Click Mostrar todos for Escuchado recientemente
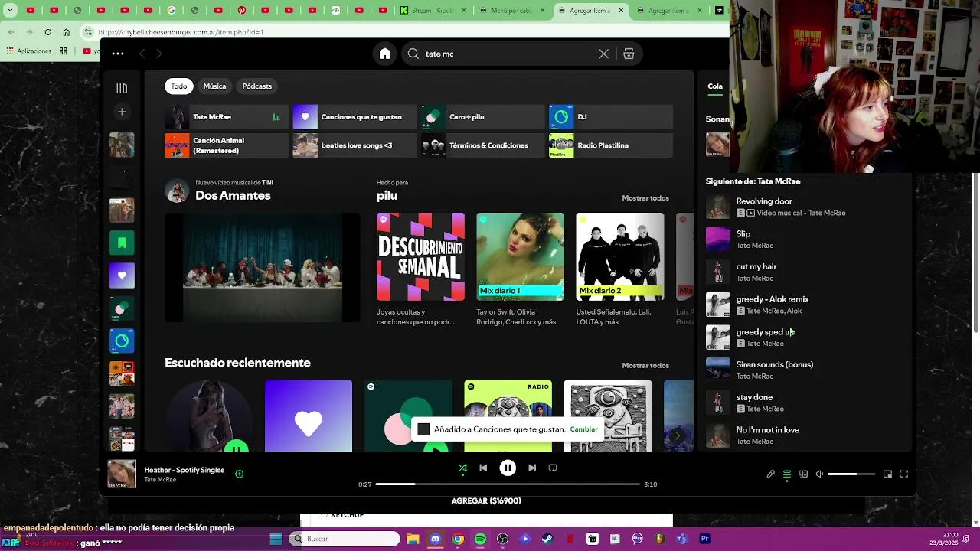Viewport: 980px width, 551px height. click(x=645, y=366)
